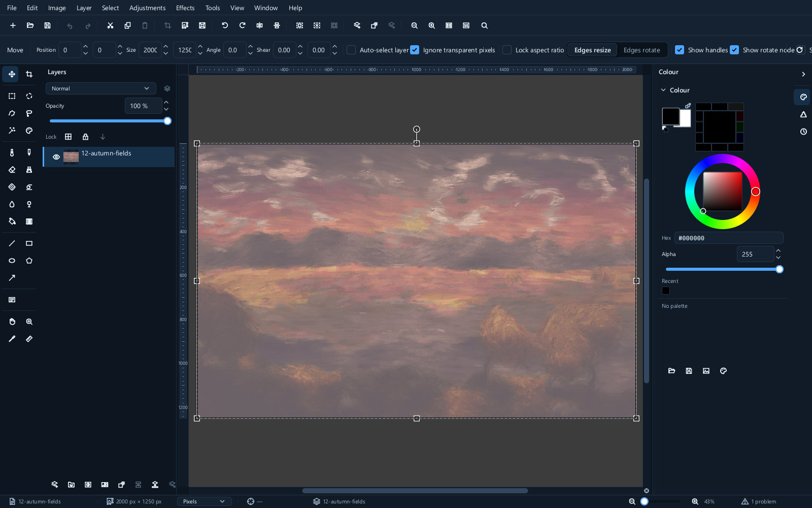Click the new file plus icon
Screen dimensions: 812x508
click(13, 25)
